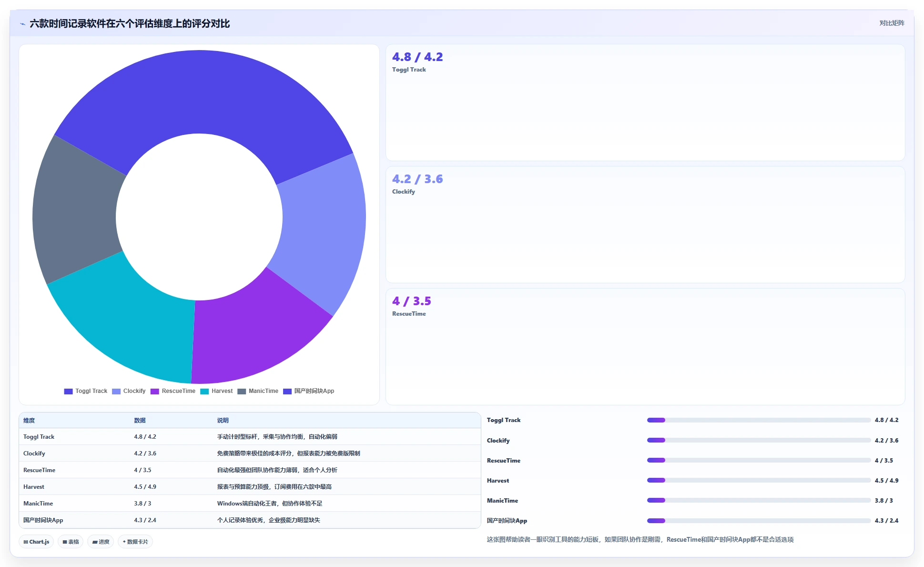Select the 进度 chip below the table
Viewport: 924px width, 567px height.
[x=101, y=542]
